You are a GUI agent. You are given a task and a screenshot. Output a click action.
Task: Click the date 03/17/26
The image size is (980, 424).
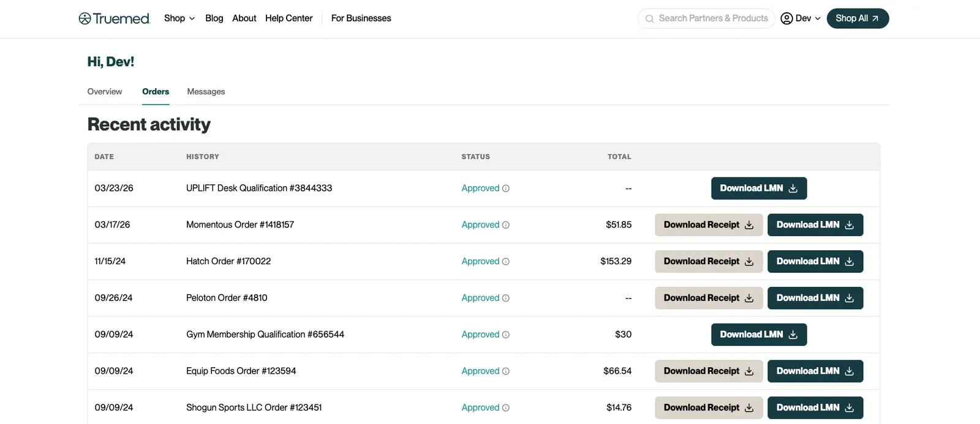112,225
